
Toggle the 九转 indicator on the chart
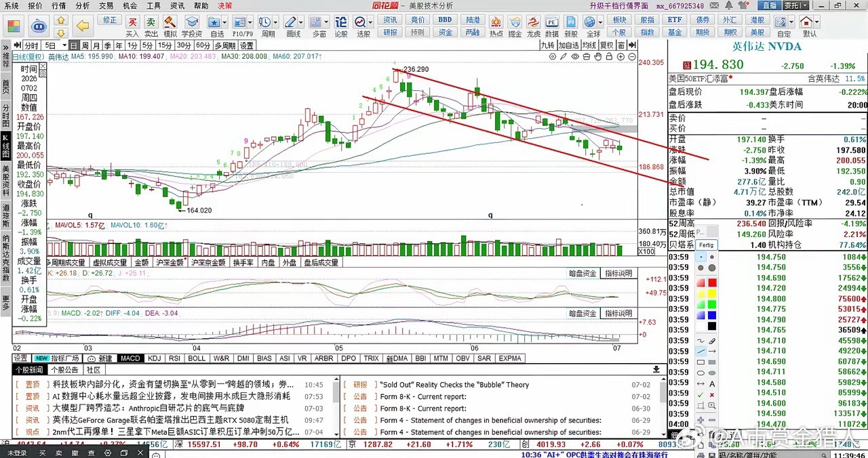(548, 45)
